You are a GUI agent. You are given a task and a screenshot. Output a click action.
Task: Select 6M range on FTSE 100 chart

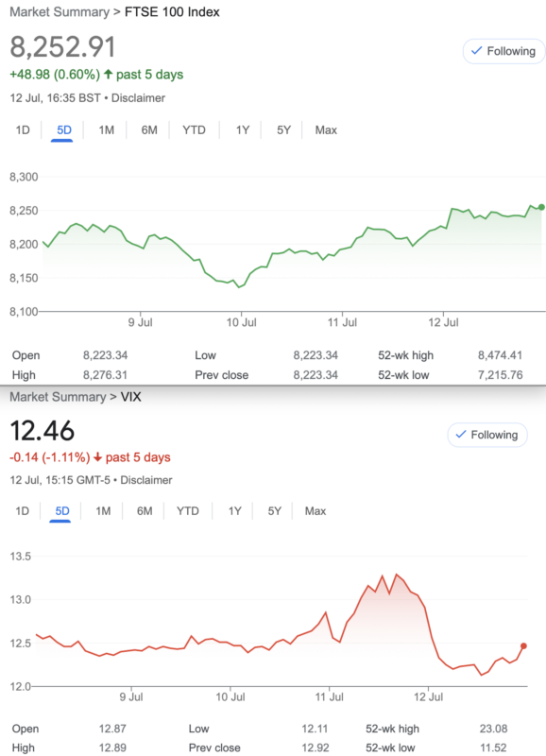click(x=149, y=130)
